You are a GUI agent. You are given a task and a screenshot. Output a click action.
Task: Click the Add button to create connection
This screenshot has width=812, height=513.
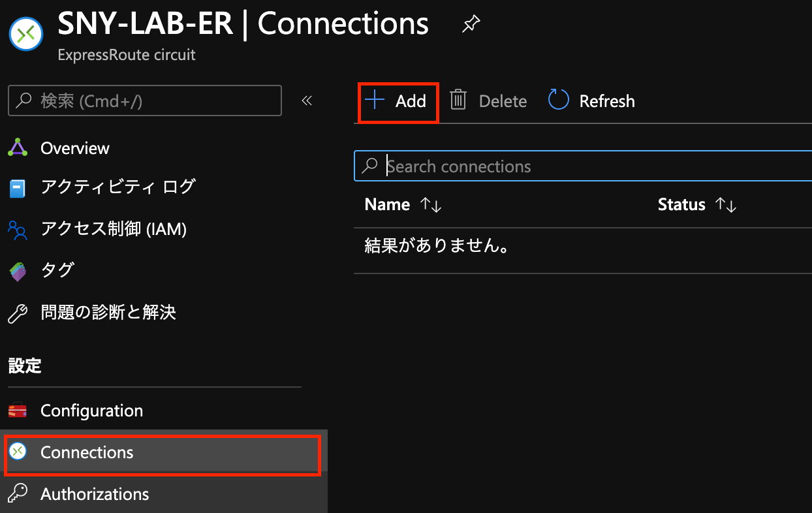(398, 101)
